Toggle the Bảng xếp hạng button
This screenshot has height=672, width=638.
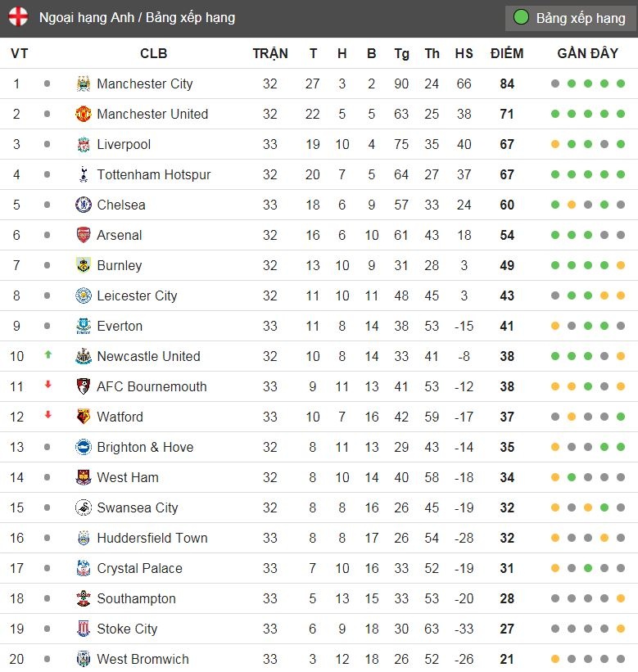tap(570, 17)
